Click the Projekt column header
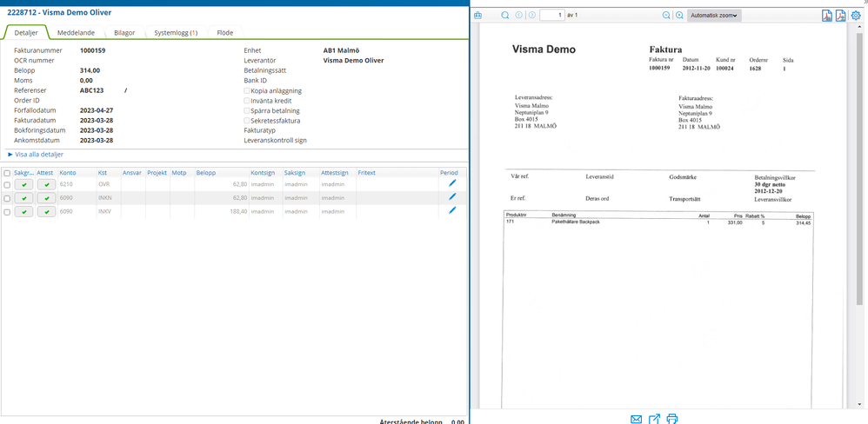Screen dimensions: 868x424 157,173
